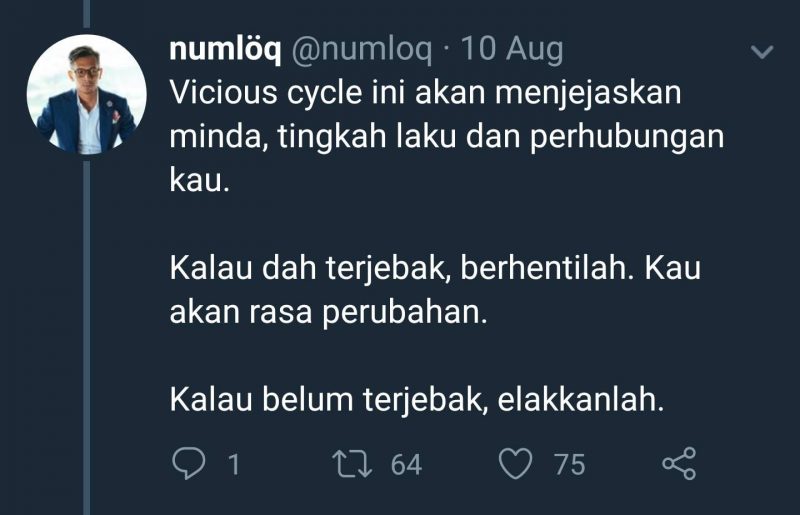Expand the tweet options chevron
The image size is (800, 515).
(762, 52)
